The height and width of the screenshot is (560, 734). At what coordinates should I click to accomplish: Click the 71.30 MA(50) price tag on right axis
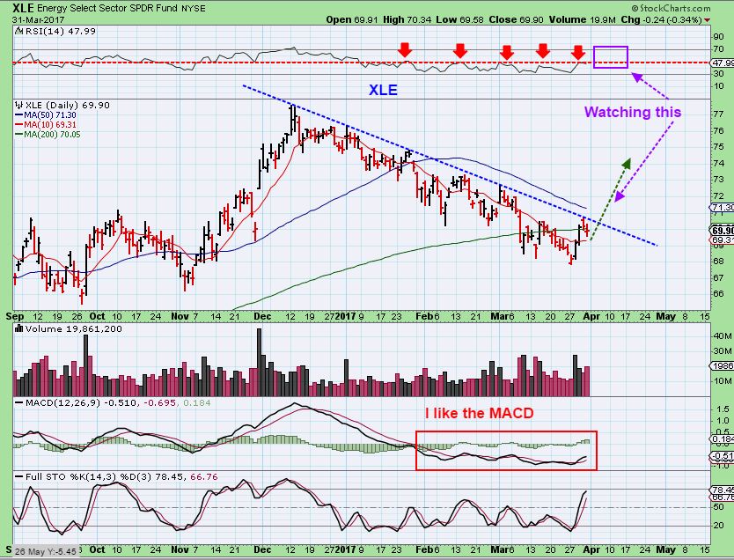coord(723,208)
